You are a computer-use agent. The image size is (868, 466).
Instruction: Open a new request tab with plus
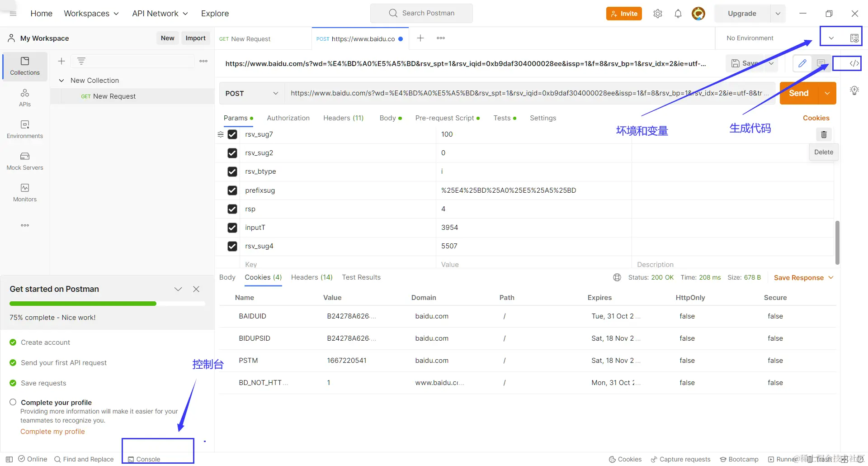tap(420, 38)
